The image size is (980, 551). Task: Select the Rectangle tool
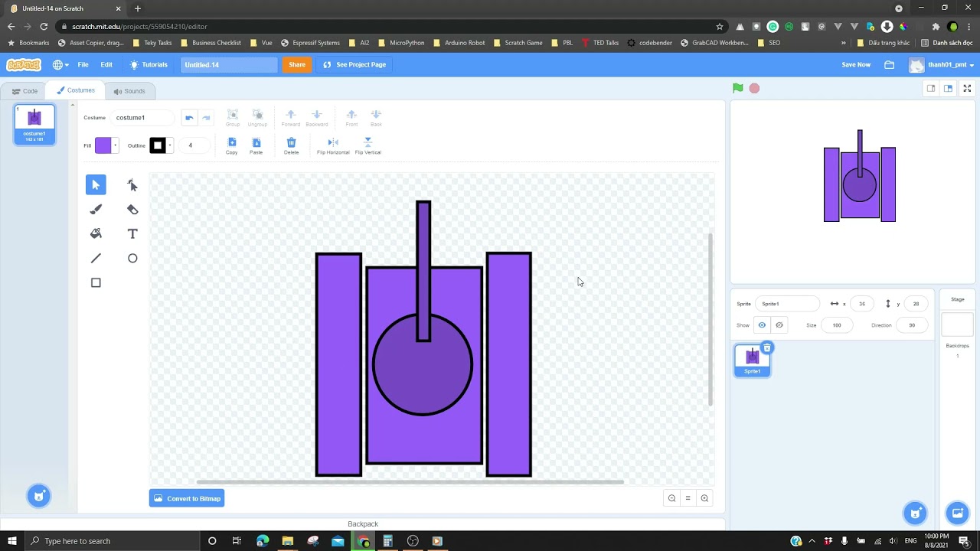click(x=96, y=282)
